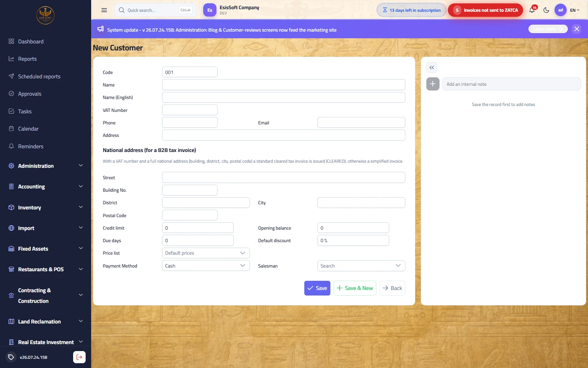Image resolution: width=588 pixels, height=368 pixels.
Task: Dismiss the system update banner
Action: click(577, 29)
